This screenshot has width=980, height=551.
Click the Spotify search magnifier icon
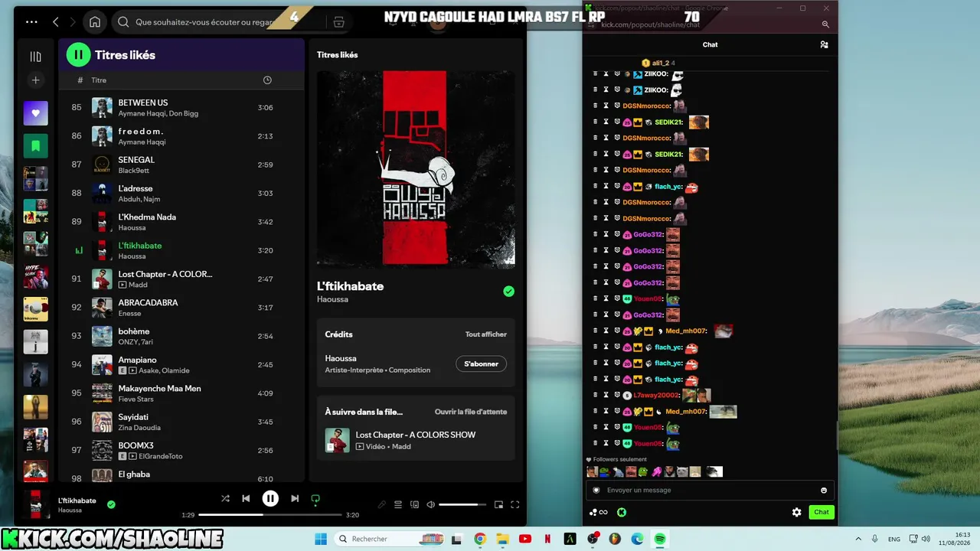[x=123, y=22]
